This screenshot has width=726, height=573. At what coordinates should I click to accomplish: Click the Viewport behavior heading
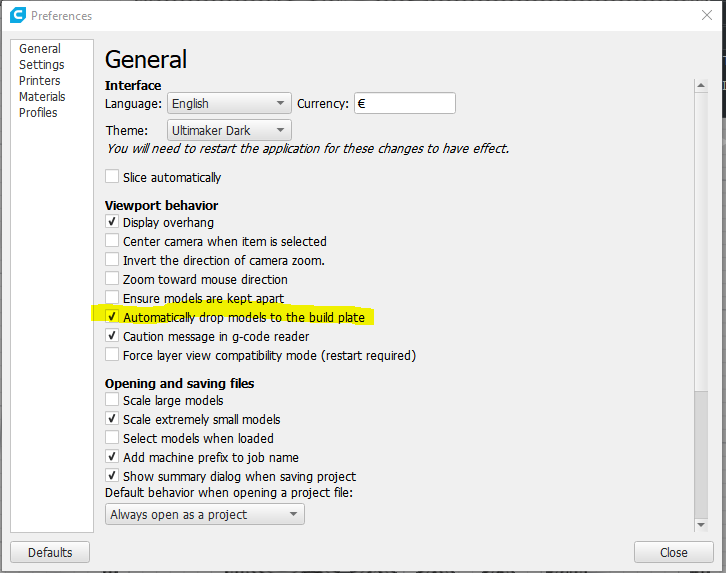[x=161, y=205]
